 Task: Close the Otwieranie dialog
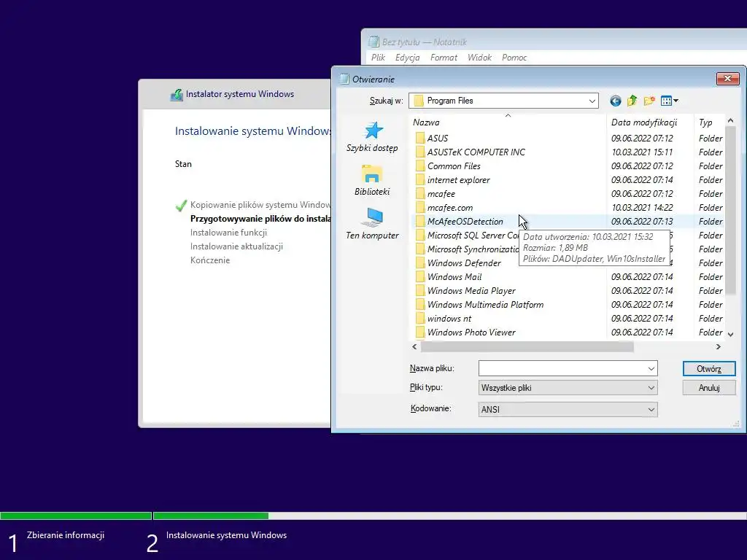(727, 79)
